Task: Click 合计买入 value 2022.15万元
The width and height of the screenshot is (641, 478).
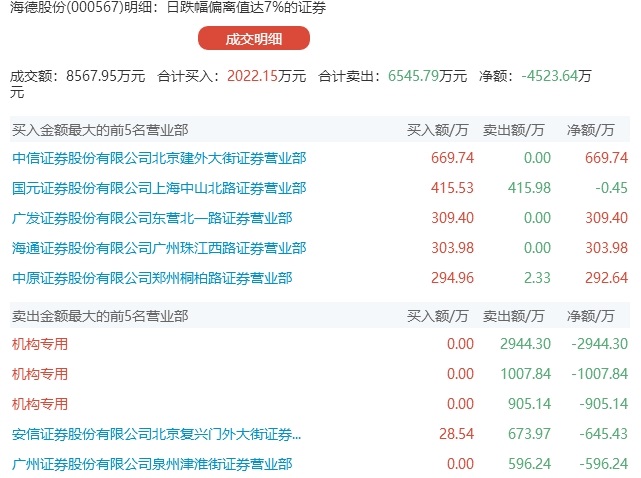Action: coord(267,76)
